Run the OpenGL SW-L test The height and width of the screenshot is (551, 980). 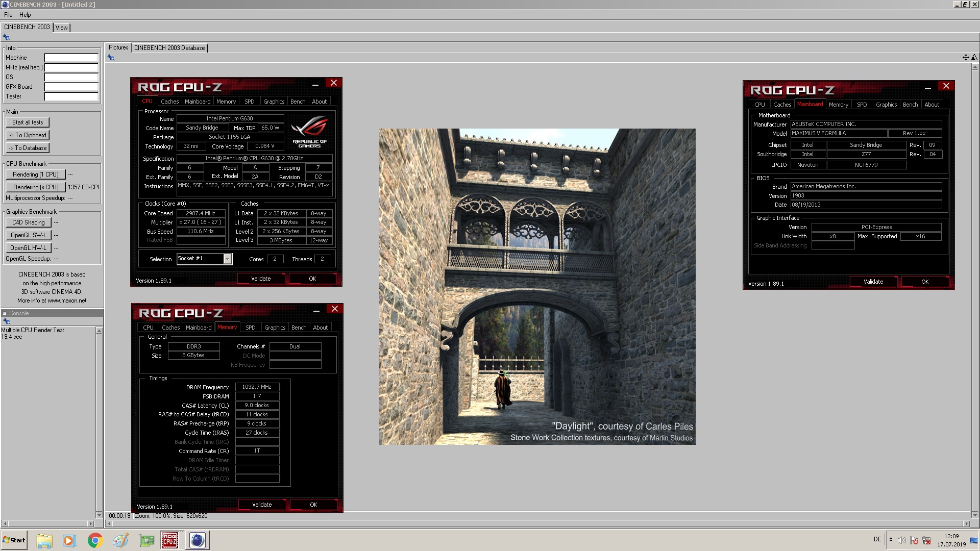pyautogui.click(x=29, y=235)
